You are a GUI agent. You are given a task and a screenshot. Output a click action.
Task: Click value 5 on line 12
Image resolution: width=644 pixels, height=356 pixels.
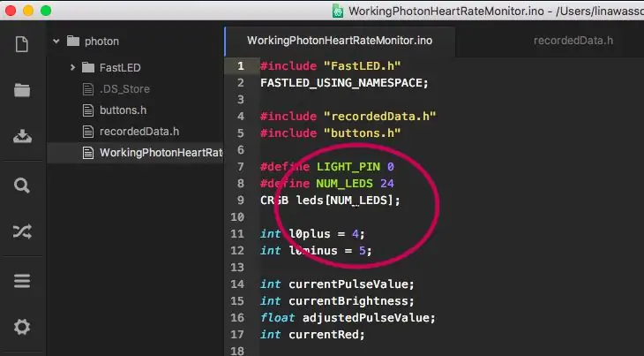[x=363, y=251]
